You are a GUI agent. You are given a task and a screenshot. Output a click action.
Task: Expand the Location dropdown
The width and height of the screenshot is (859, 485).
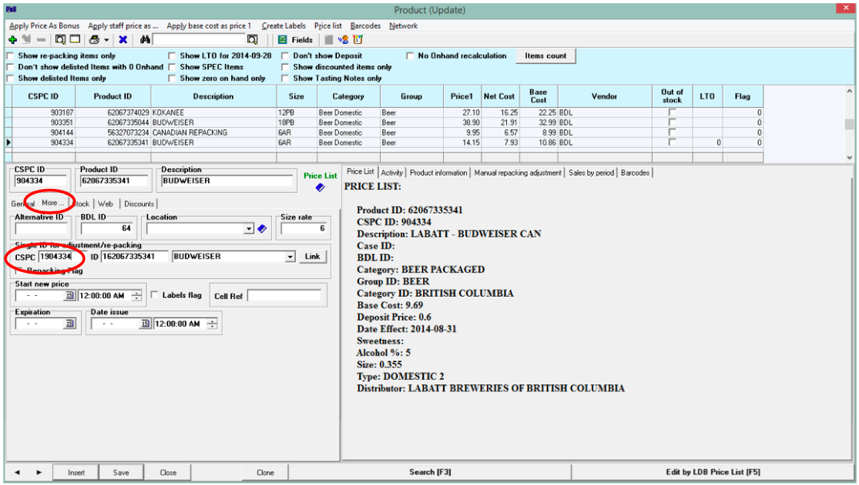coord(249,229)
